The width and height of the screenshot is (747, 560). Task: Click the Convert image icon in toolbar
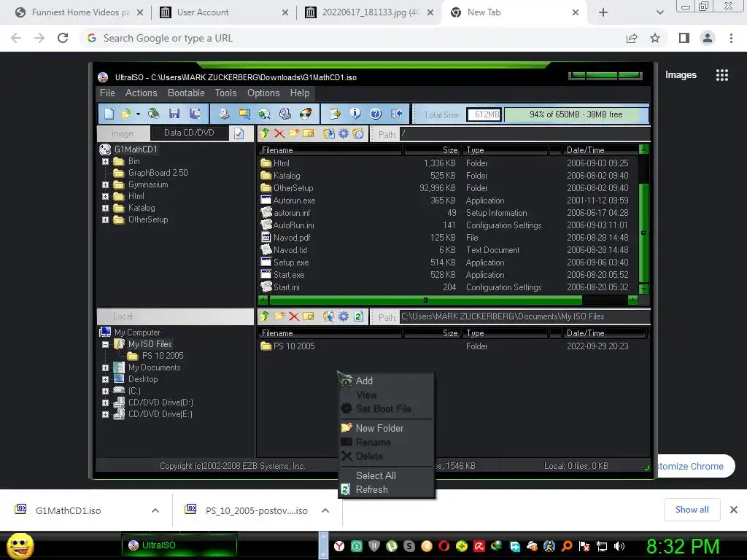[x=264, y=114]
